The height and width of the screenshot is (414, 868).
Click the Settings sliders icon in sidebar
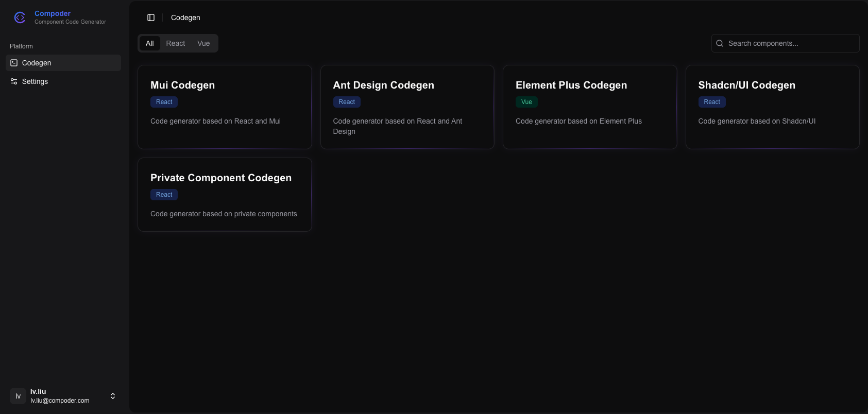14,81
